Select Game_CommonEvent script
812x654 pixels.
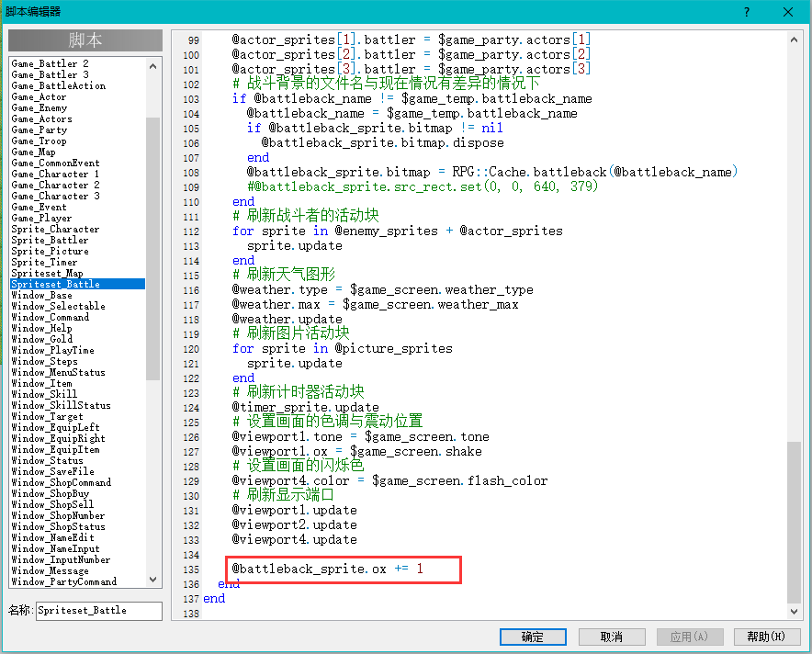55,163
